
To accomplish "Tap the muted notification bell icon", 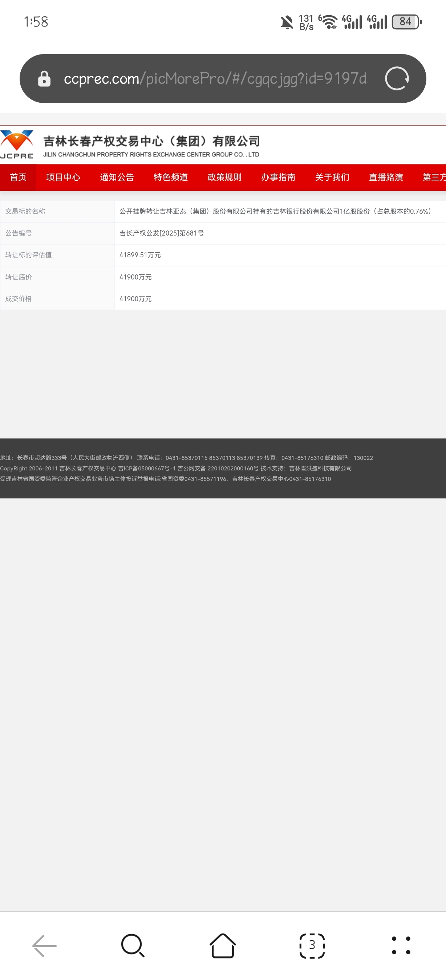I will 287,22.
